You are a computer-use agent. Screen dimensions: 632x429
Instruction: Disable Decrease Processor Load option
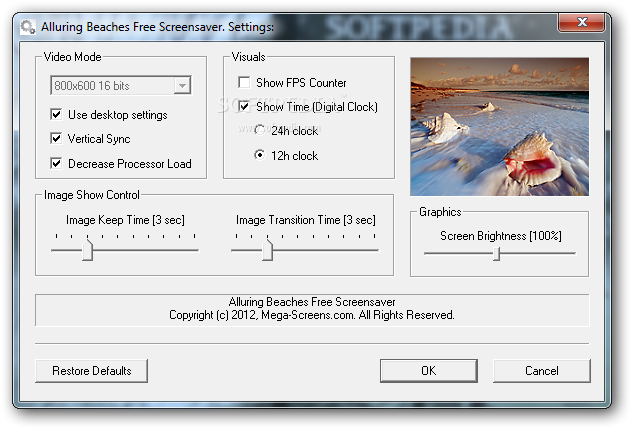click(x=56, y=163)
